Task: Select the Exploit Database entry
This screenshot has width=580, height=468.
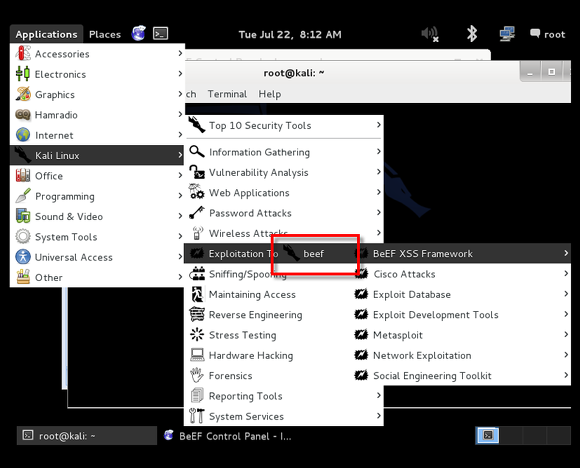Action: (461, 294)
